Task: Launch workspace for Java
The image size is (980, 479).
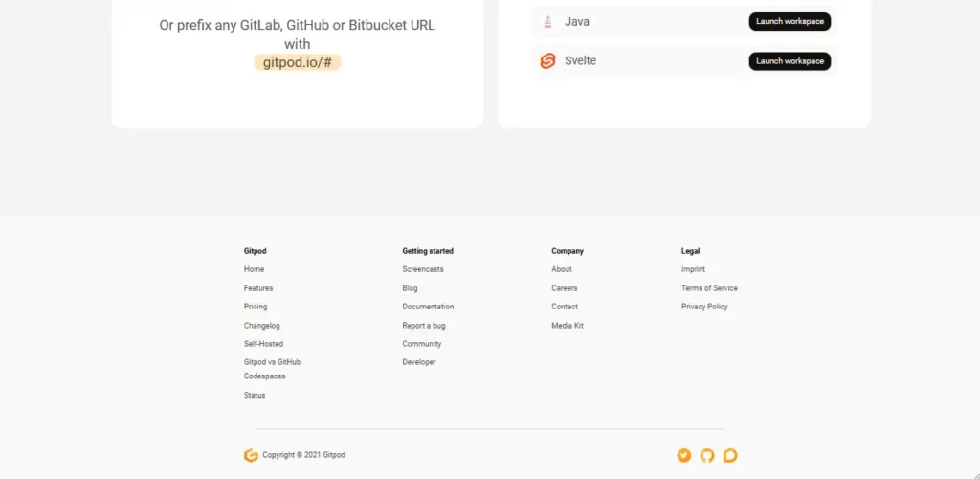Action: pyautogui.click(x=789, y=22)
